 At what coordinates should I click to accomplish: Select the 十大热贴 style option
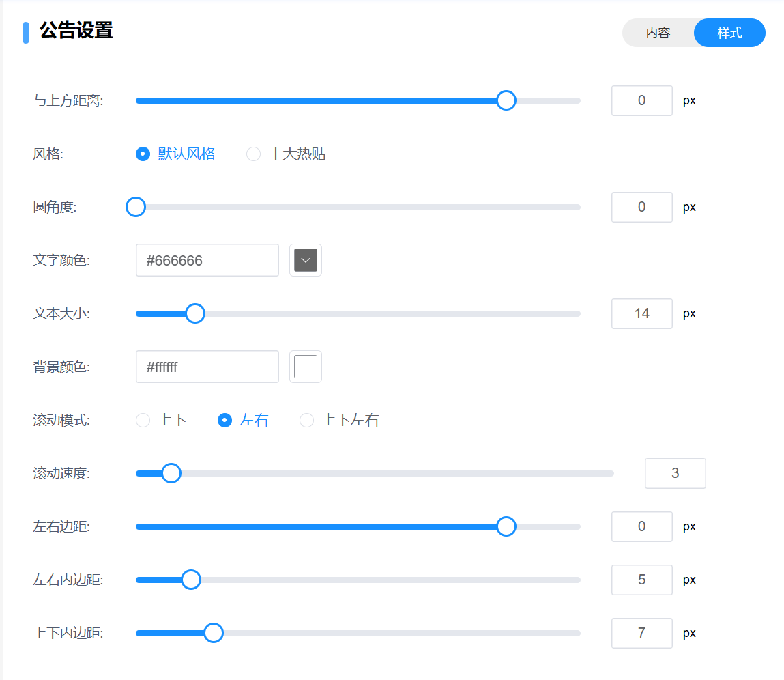point(253,154)
